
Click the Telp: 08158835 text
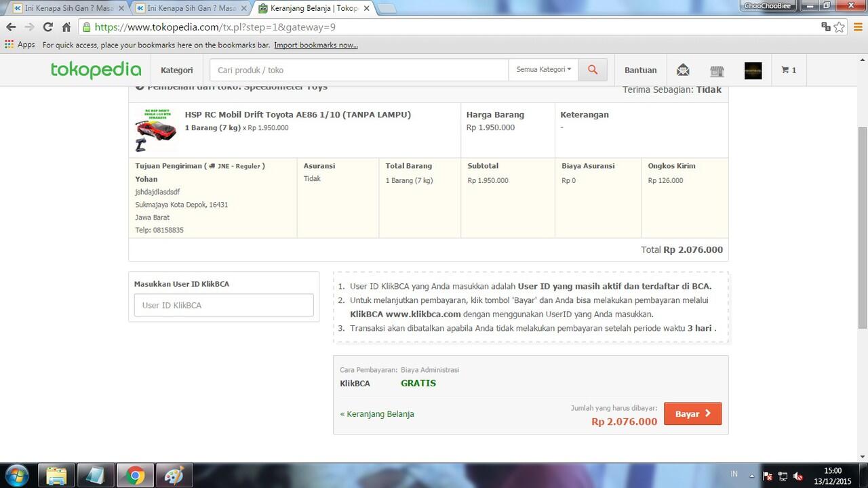pyautogui.click(x=159, y=230)
